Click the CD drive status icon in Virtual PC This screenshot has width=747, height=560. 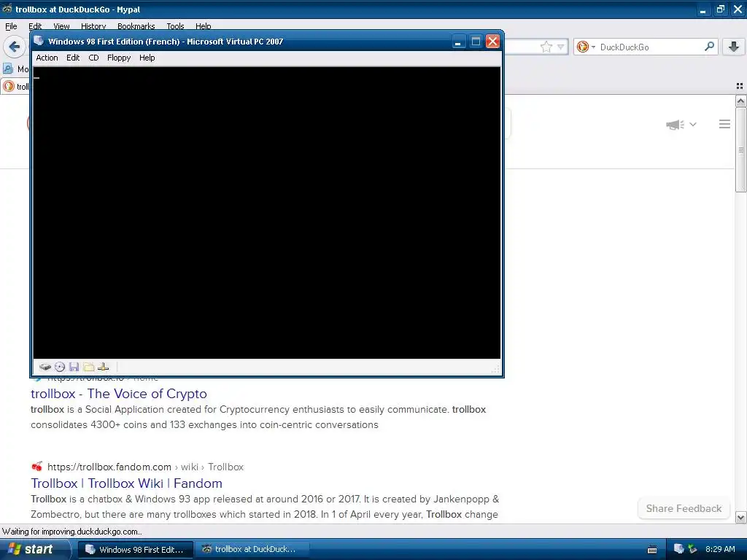click(60, 367)
